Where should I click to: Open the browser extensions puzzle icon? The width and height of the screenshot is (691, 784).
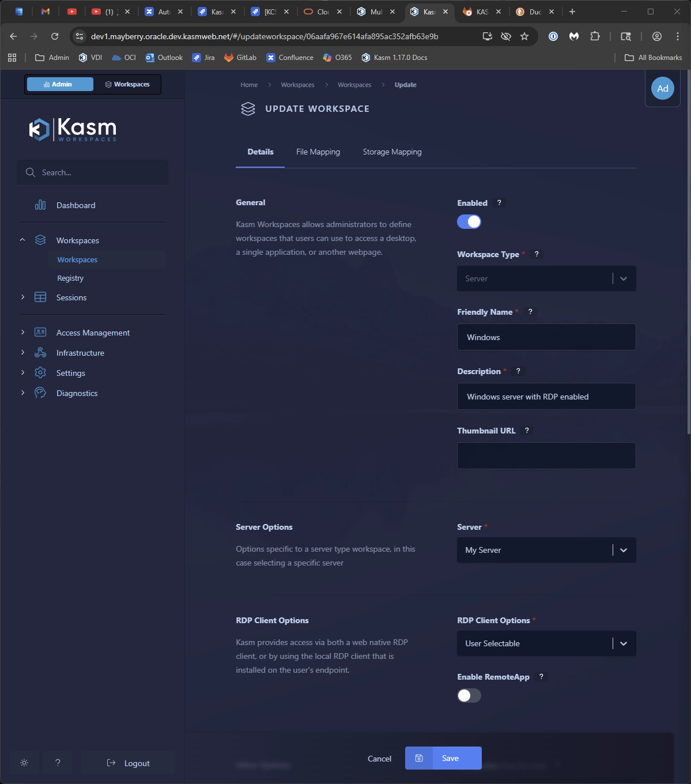(x=595, y=36)
